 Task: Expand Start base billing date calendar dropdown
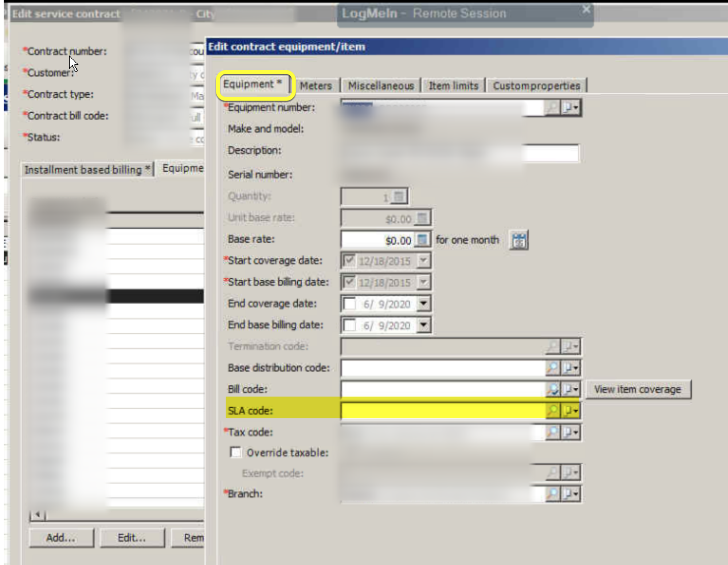point(423,282)
